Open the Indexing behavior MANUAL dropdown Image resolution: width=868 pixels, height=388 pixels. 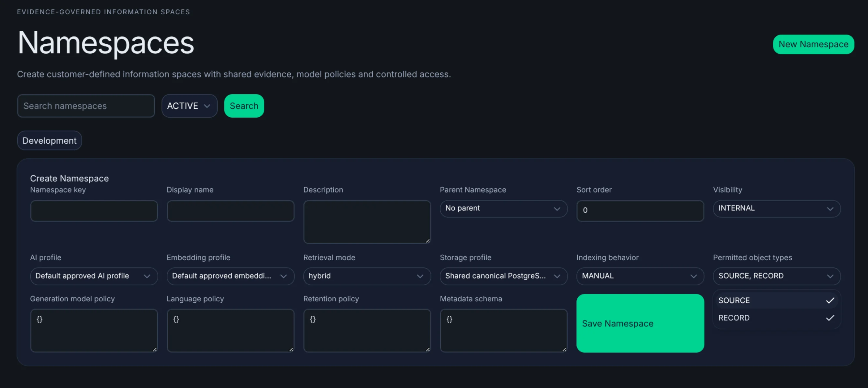640,276
